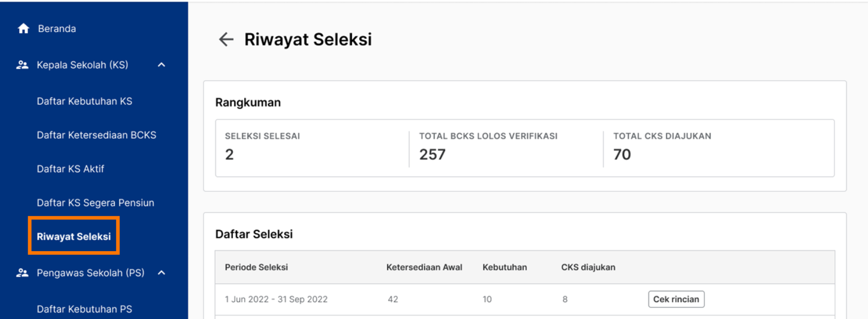The width and height of the screenshot is (868, 319).
Task: Collapse the Pengawas Sekolah (PS) section chevron
Action: pos(161,273)
